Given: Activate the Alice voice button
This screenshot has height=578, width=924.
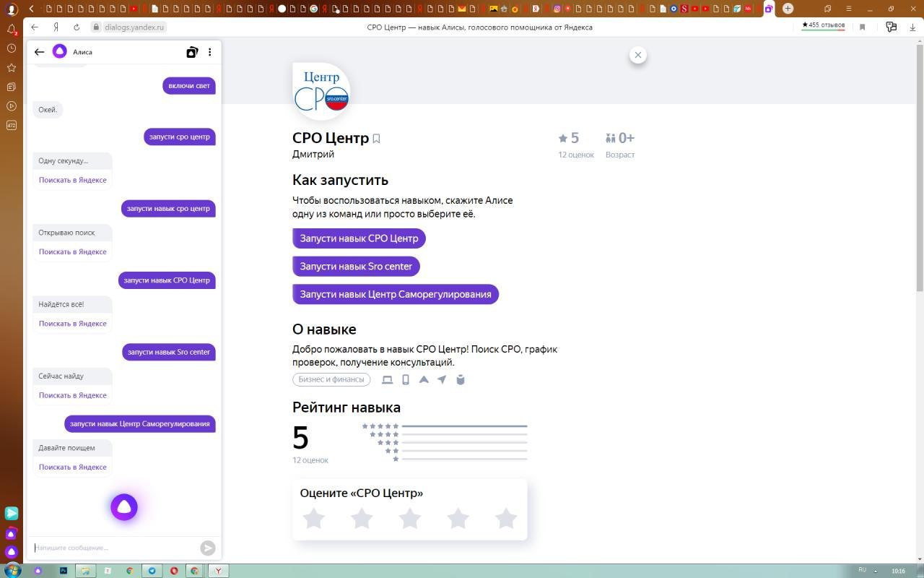Looking at the screenshot, I should click(124, 507).
